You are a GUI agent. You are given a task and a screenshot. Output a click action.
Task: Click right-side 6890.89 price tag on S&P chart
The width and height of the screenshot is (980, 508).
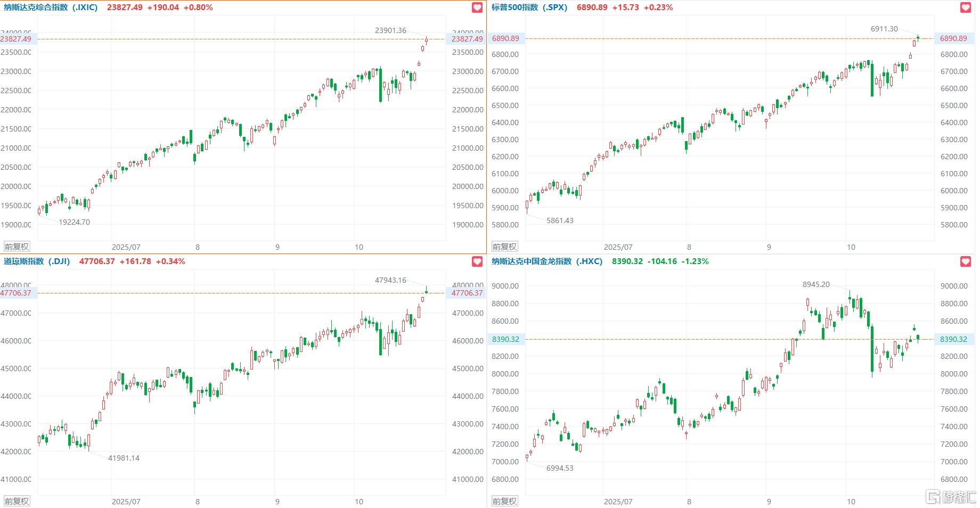(x=953, y=38)
